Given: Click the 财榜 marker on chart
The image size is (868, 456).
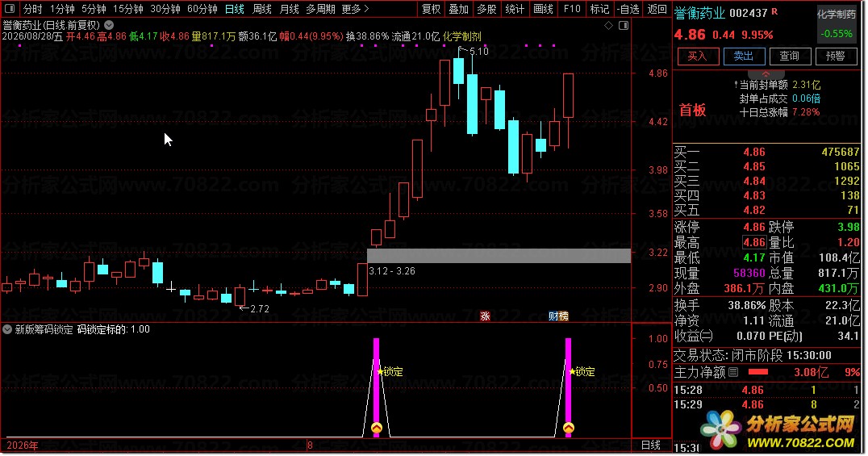Looking at the screenshot, I should pos(558,316).
